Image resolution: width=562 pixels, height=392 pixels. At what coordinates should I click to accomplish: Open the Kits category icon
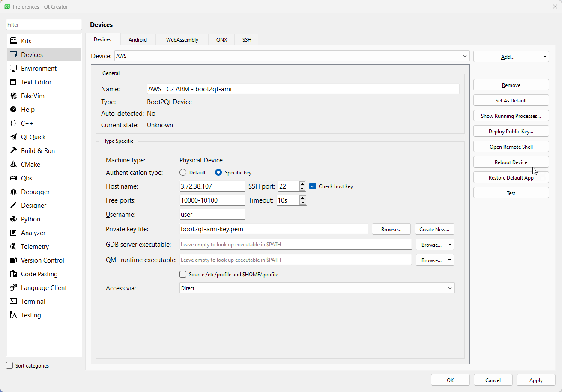point(13,41)
